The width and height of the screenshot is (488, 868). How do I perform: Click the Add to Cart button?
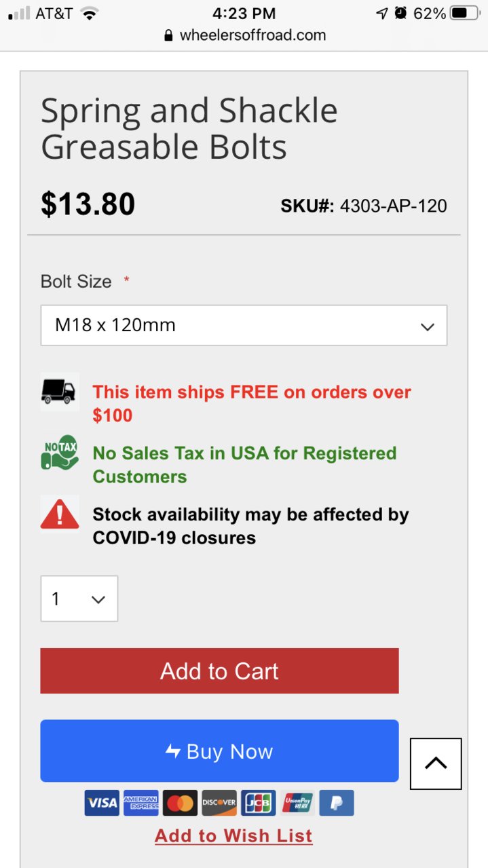219,671
